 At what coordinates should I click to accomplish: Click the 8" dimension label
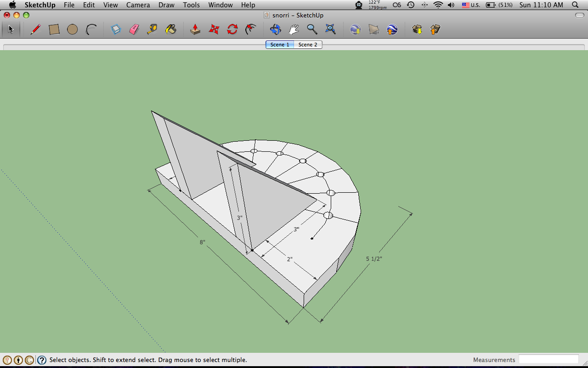point(202,242)
